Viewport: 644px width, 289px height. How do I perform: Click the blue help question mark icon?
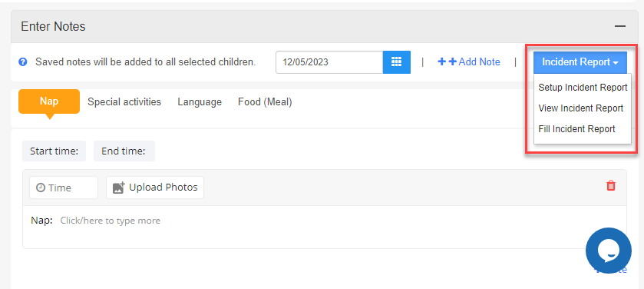(x=23, y=62)
